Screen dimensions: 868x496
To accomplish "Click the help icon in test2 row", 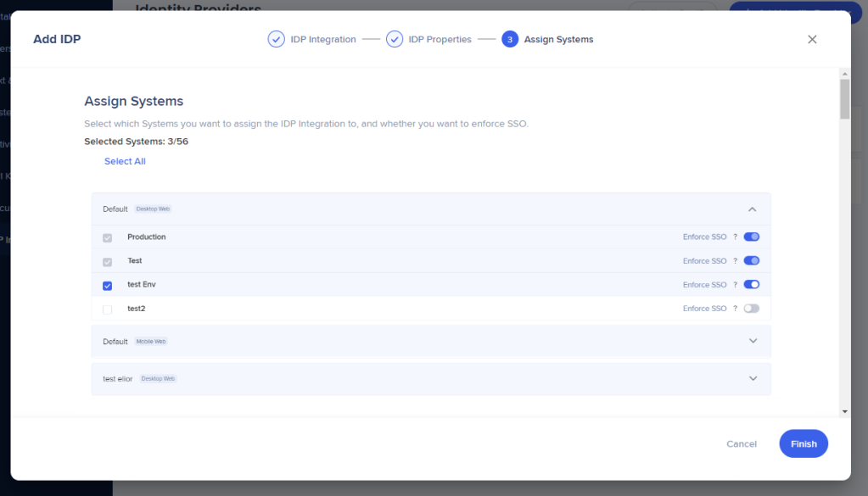I will point(735,309).
